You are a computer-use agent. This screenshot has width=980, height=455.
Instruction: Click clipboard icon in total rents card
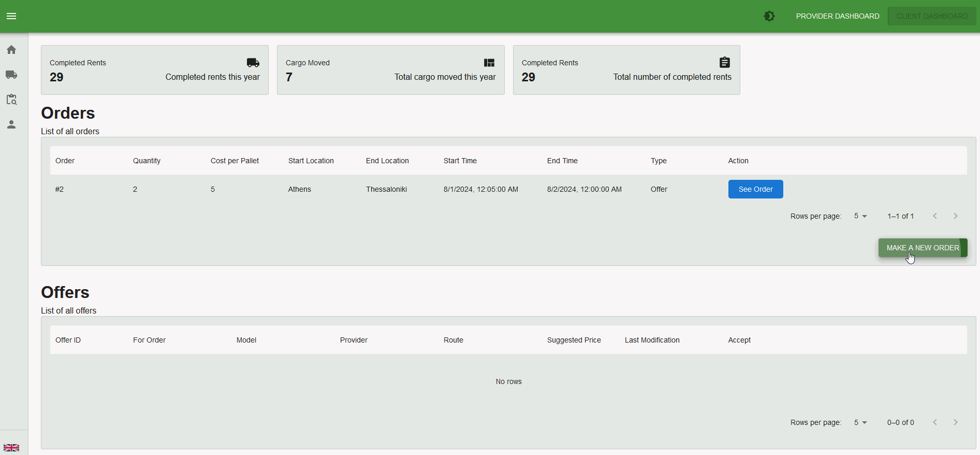pyautogui.click(x=725, y=63)
